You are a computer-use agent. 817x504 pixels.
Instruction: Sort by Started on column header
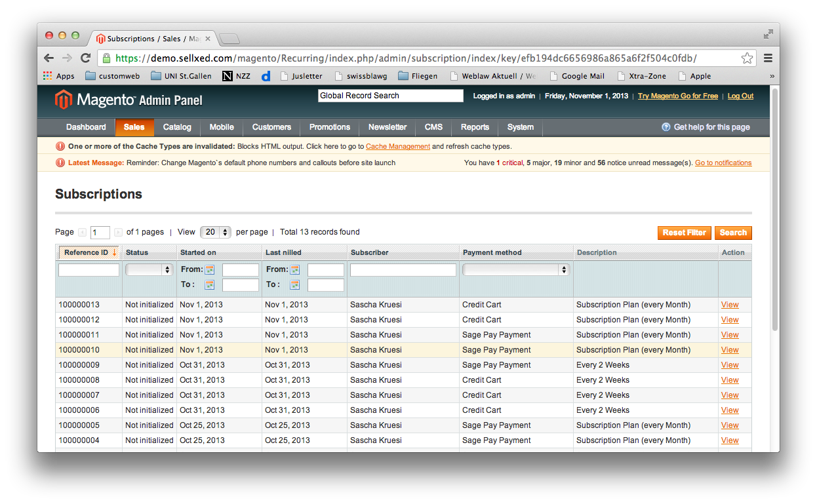[198, 252]
